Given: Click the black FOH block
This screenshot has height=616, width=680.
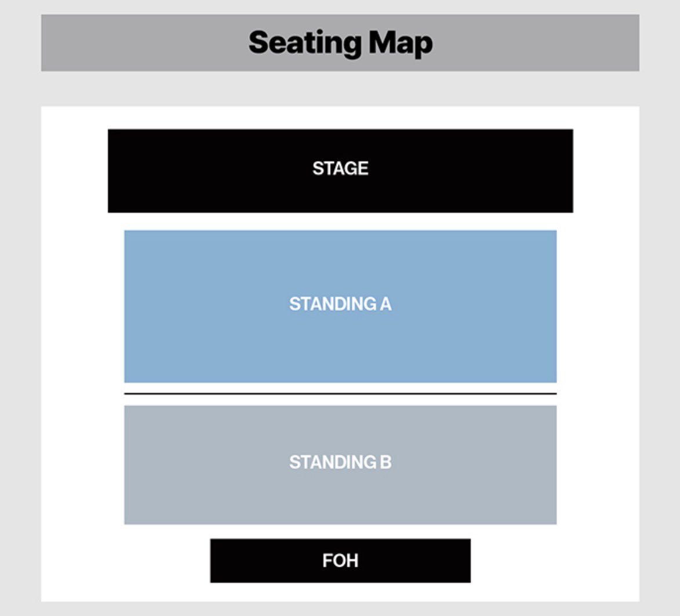Looking at the screenshot, I should (340, 560).
